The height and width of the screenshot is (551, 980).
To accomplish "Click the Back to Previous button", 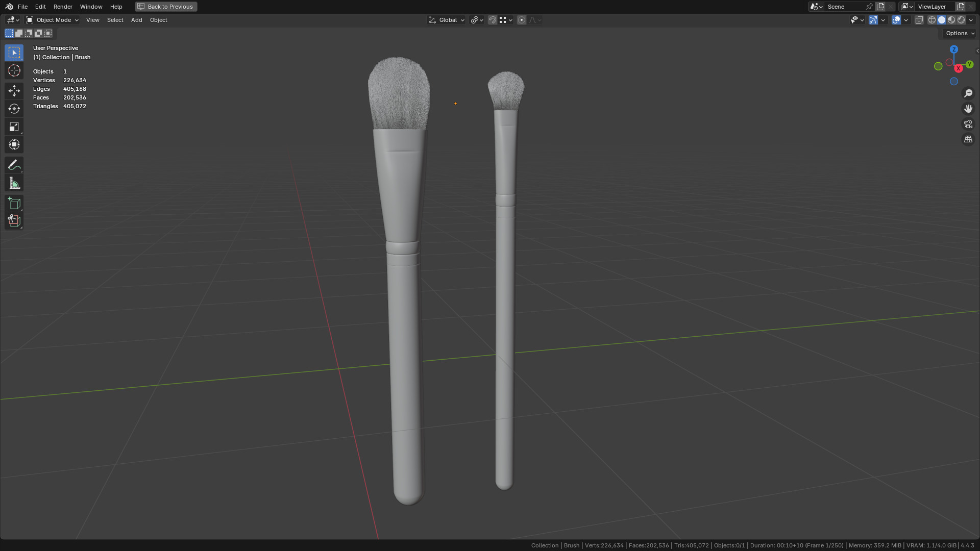I will pyautogui.click(x=166, y=7).
